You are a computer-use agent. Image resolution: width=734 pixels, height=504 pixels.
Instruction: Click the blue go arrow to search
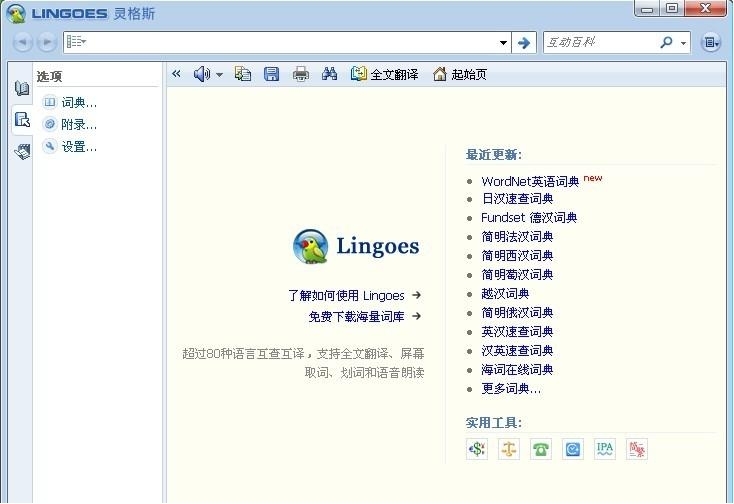[524, 43]
